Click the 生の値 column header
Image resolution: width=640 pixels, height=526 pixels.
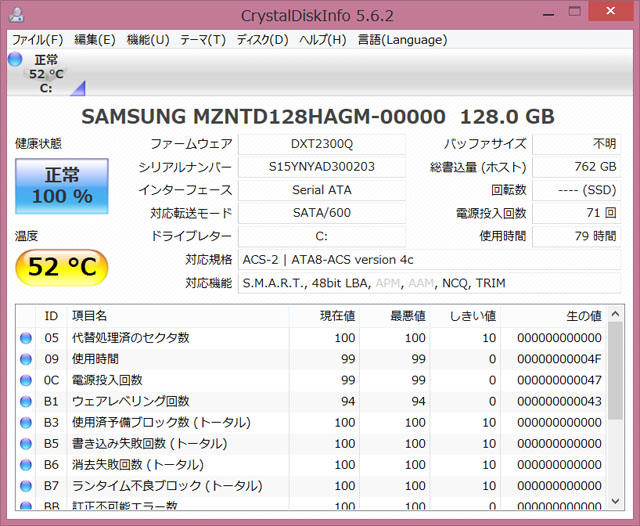tap(553, 316)
